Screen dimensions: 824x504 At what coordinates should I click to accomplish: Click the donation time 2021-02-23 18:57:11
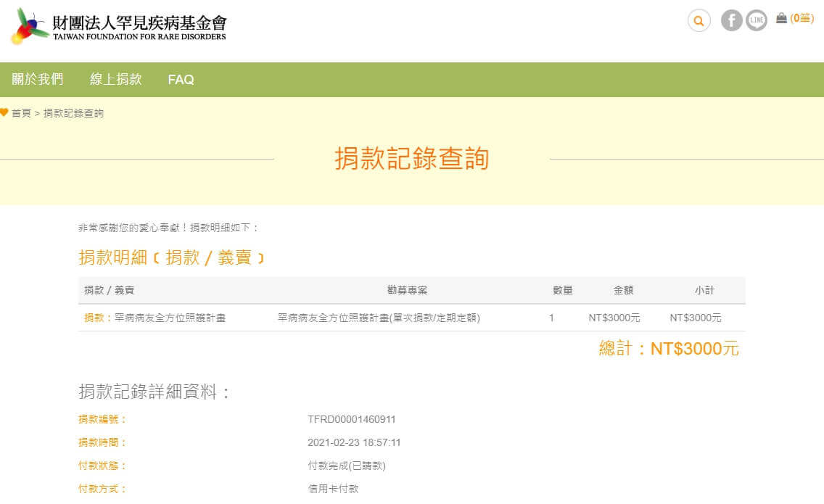[354, 442]
